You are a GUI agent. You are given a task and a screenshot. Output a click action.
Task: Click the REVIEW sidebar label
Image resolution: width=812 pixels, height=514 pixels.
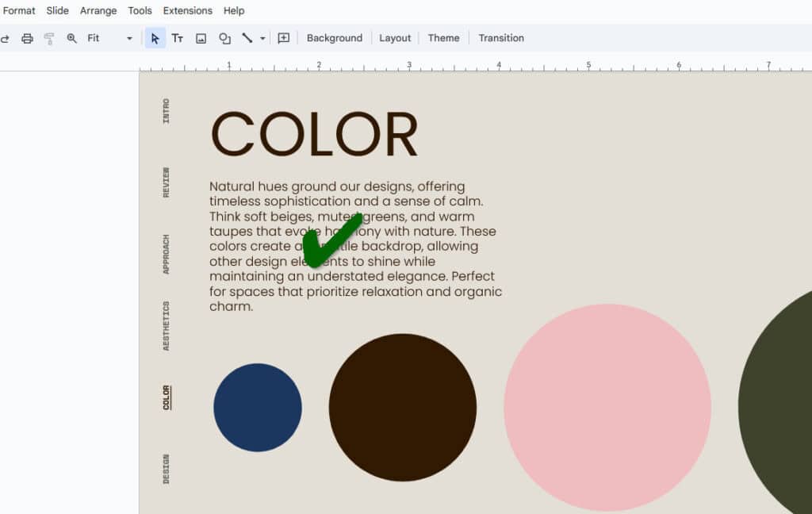(166, 182)
